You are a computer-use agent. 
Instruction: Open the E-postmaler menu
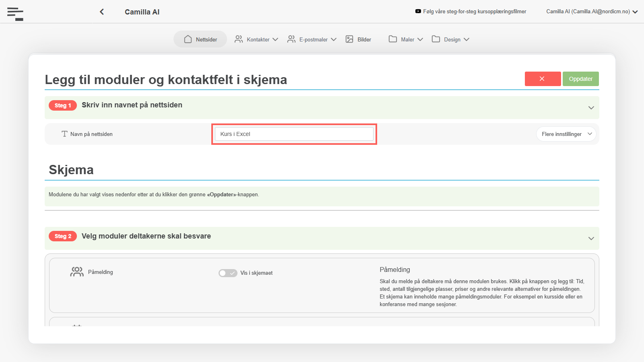[312, 39]
